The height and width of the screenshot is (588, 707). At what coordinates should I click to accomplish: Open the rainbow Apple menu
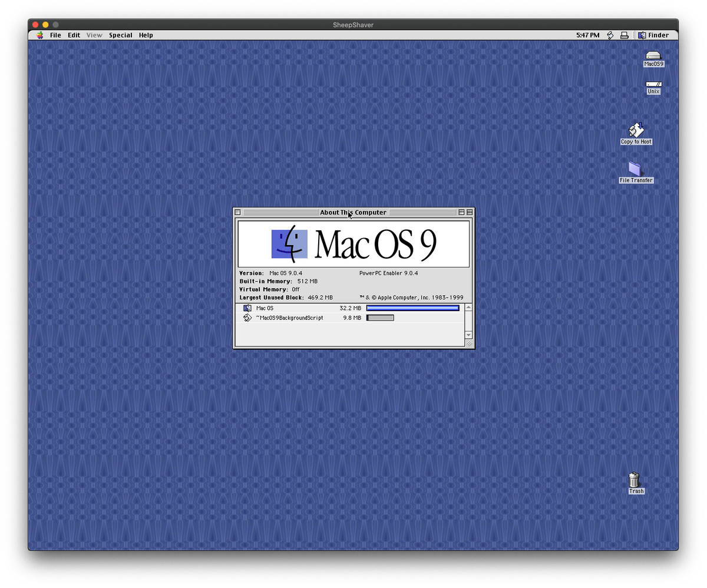pos(40,35)
